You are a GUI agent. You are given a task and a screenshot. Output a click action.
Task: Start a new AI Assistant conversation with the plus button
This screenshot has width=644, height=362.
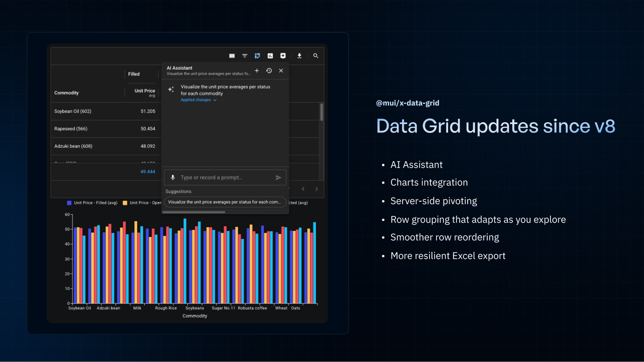pyautogui.click(x=257, y=71)
